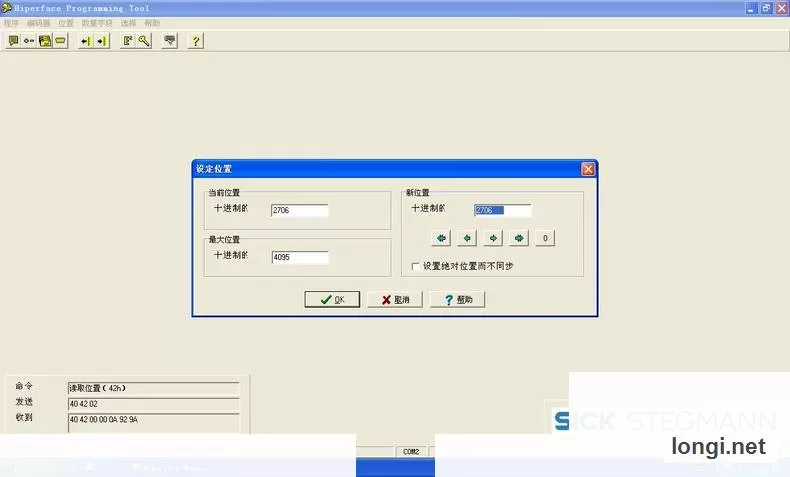This screenshot has height=477, width=790.
Task: Click the small step left arrow button
Action: click(467, 238)
